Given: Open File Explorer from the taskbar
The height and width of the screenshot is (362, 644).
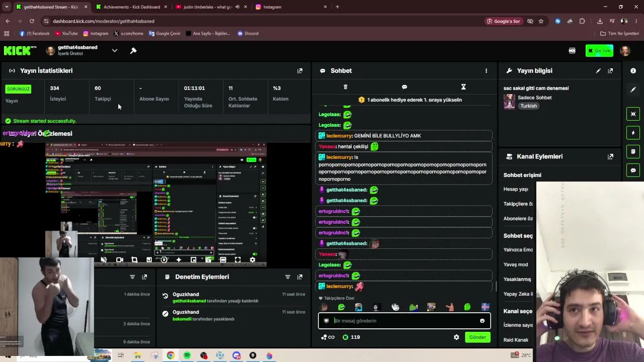Looking at the screenshot, I should coord(137,355).
